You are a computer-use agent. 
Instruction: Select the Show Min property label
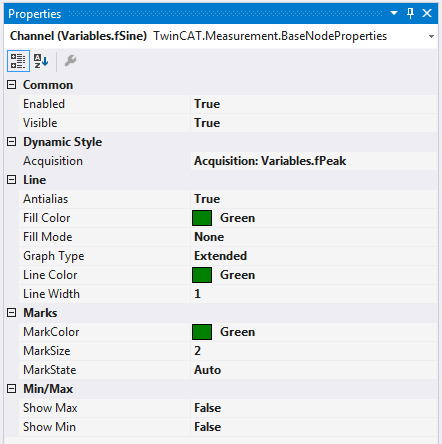click(x=49, y=427)
